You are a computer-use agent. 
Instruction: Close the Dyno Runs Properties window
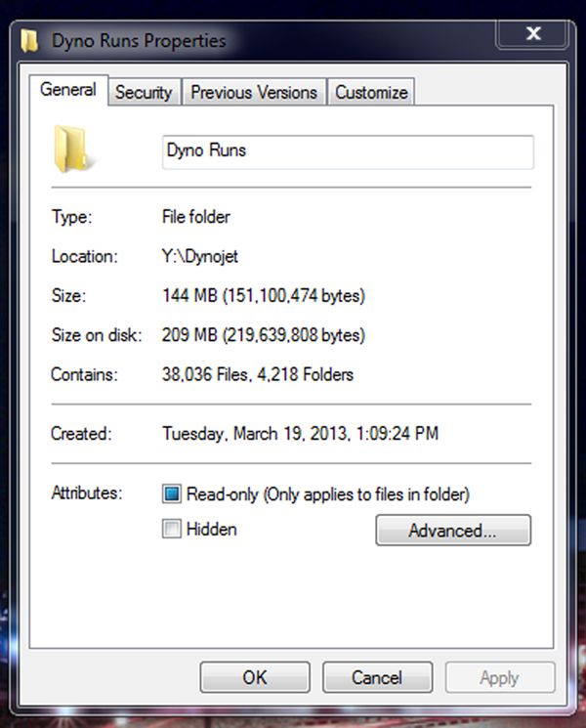coord(533,33)
